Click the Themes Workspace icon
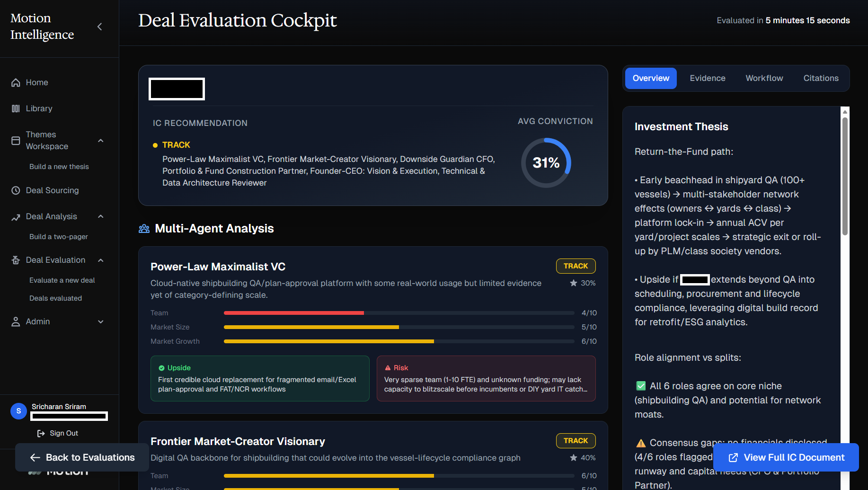 16,141
